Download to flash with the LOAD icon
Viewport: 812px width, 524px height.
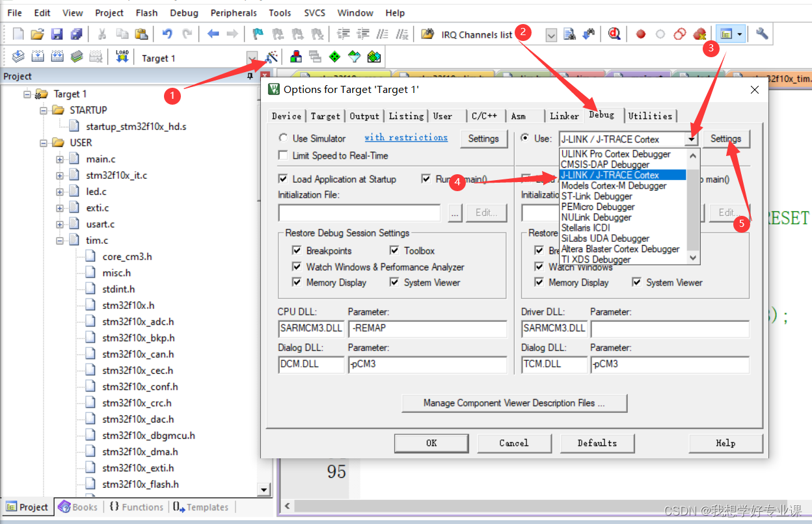pyautogui.click(x=122, y=57)
